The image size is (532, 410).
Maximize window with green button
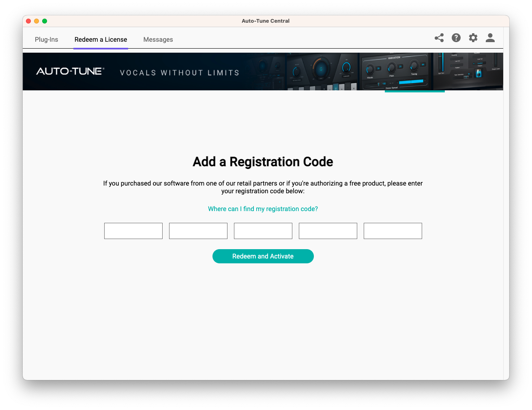[x=45, y=21]
